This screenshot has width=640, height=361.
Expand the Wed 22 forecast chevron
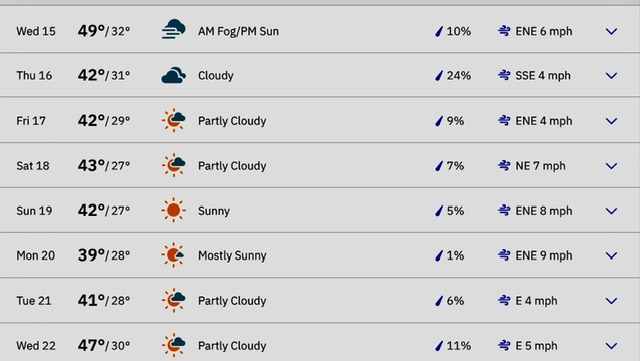point(611,346)
